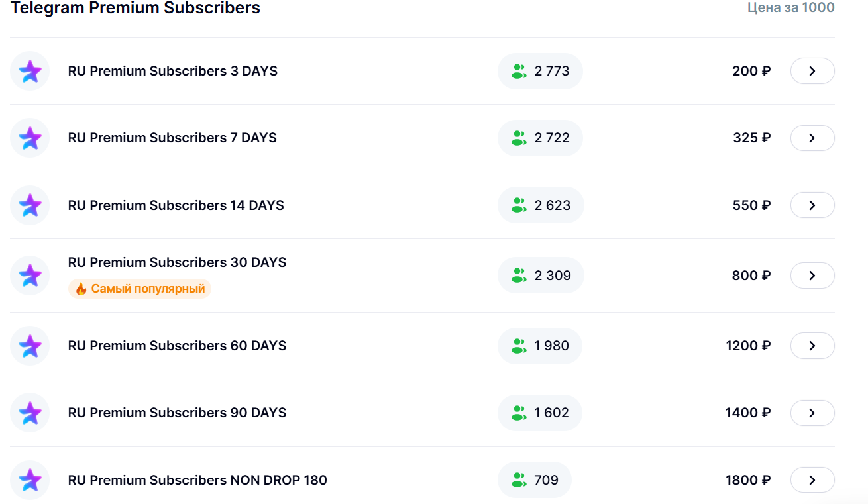
Task: Select RU Premium Subscribers 30 DAYS title
Action: 177,262
